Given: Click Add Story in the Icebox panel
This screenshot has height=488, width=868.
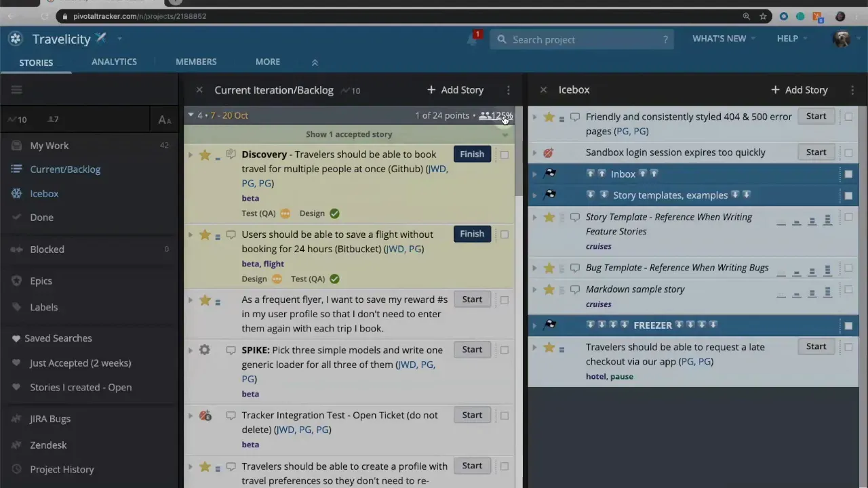Looking at the screenshot, I should (799, 90).
